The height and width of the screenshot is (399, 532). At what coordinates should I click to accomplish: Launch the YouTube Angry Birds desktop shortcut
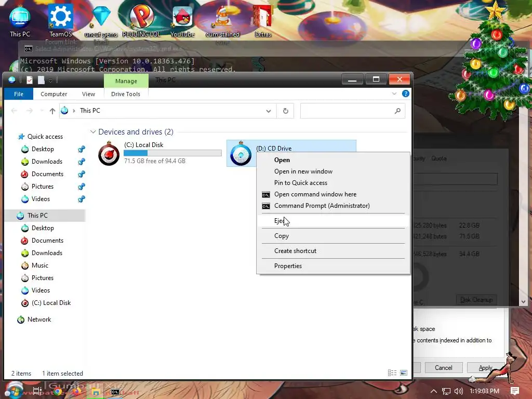[182, 21]
